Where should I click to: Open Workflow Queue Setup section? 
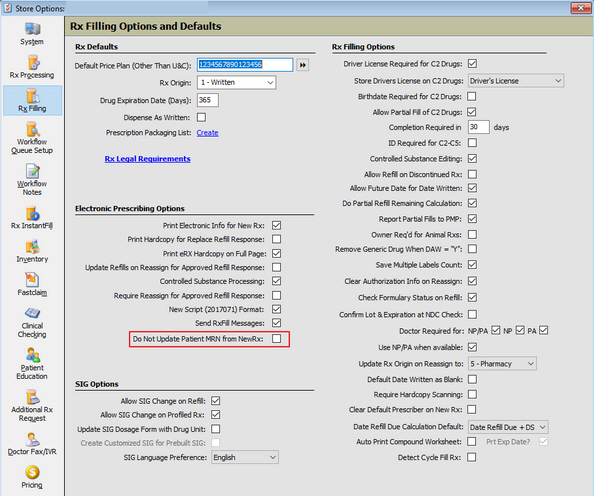(x=32, y=138)
